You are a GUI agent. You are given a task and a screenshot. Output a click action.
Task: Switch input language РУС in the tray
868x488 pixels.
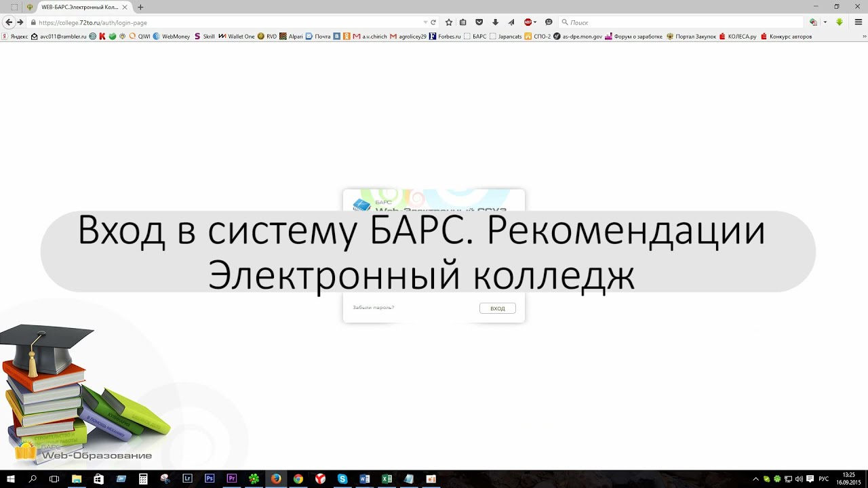click(824, 479)
